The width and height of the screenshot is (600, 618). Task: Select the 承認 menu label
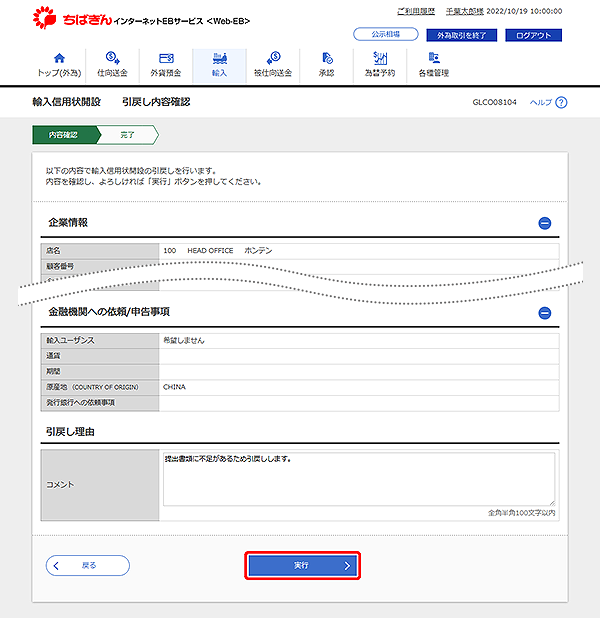pos(326,73)
